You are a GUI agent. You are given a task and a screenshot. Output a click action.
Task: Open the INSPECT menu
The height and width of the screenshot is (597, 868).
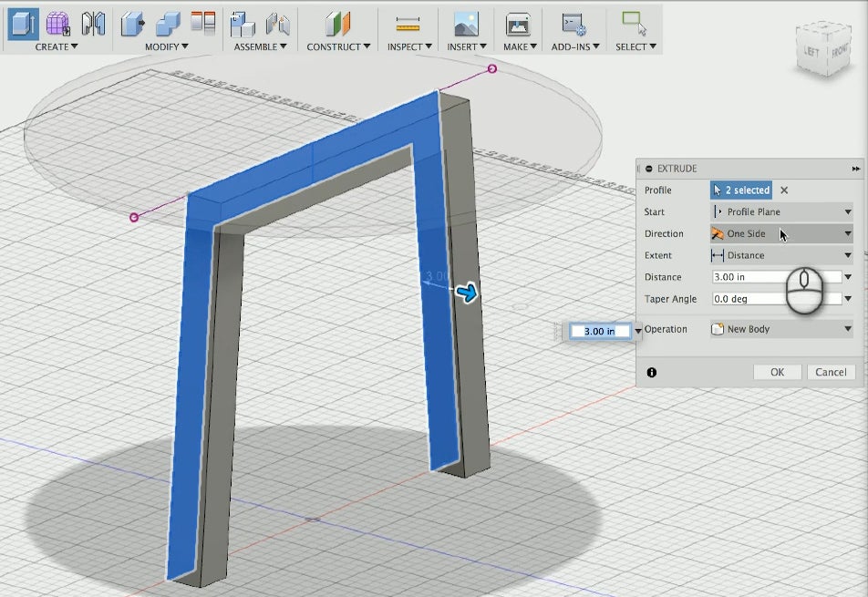[409, 47]
